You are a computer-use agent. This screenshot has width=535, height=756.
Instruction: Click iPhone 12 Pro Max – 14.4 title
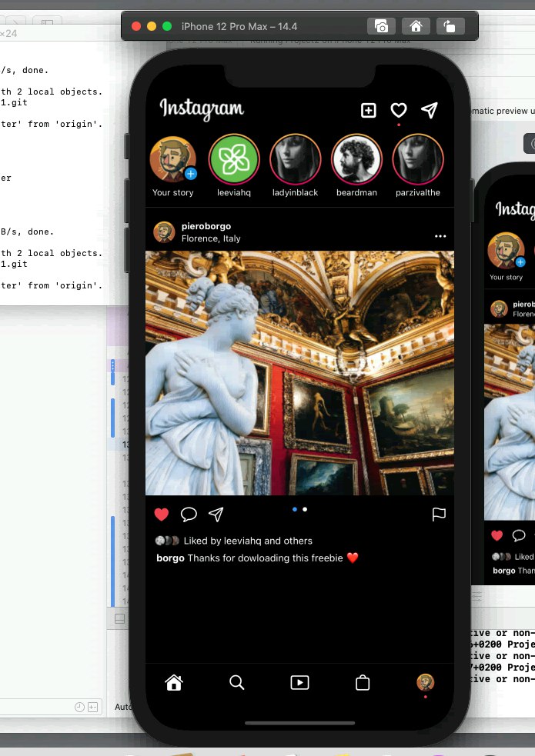click(x=239, y=26)
